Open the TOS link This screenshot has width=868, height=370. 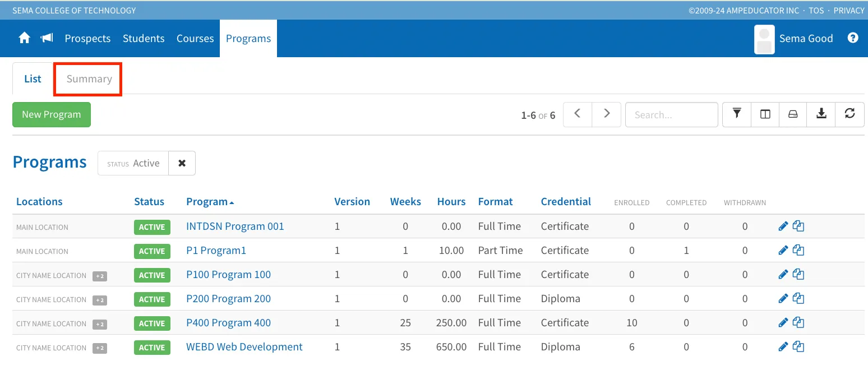coord(816,10)
